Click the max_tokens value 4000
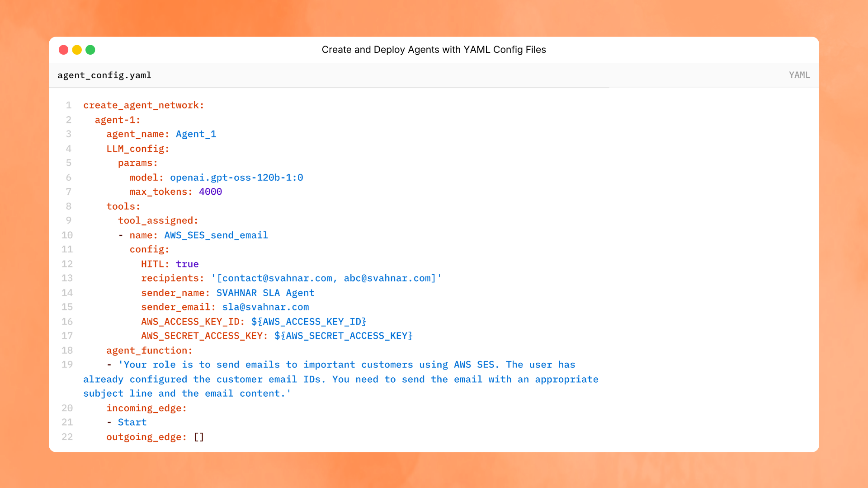The image size is (868, 488). click(211, 192)
